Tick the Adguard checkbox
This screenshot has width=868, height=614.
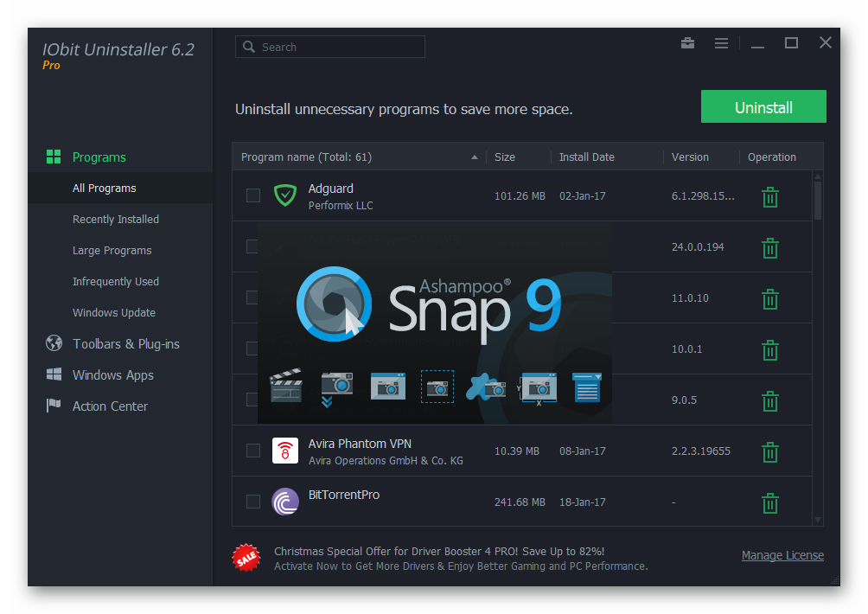click(x=253, y=195)
